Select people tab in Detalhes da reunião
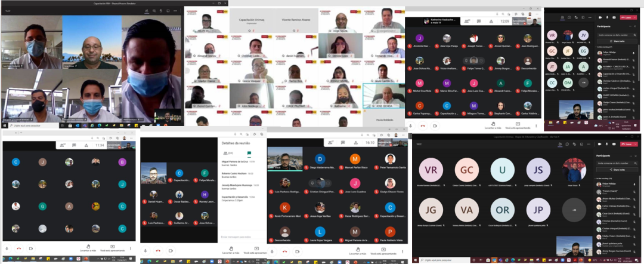This screenshot has width=644, height=264. tap(226, 153)
